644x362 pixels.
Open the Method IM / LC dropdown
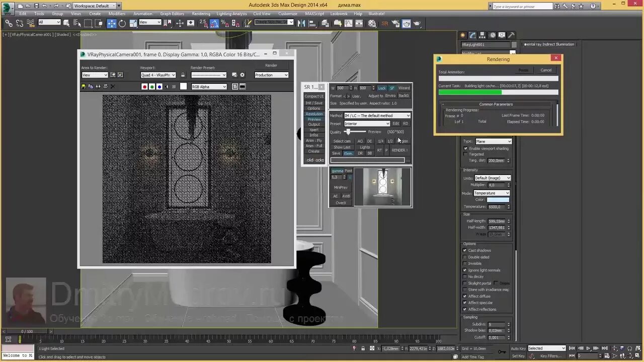377,116
